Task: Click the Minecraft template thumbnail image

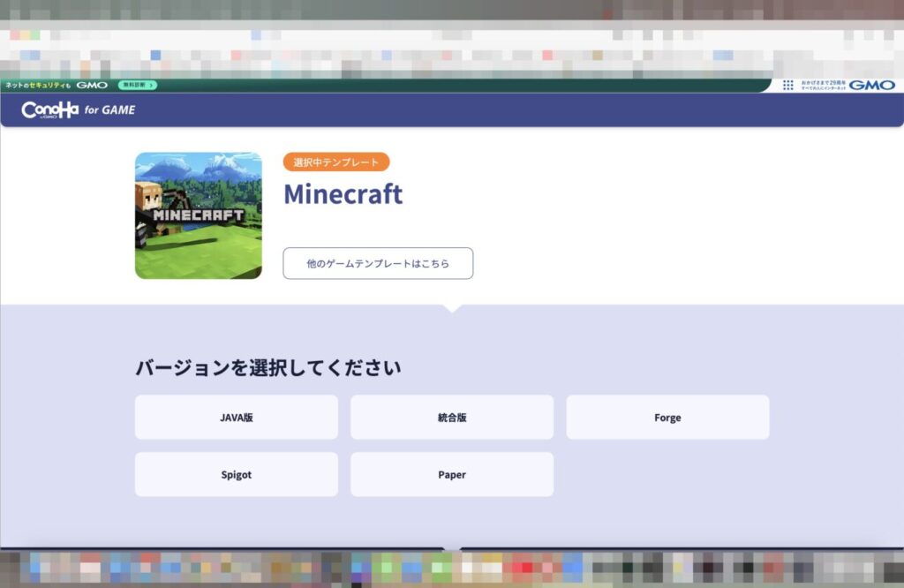Action: click(x=199, y=215)
